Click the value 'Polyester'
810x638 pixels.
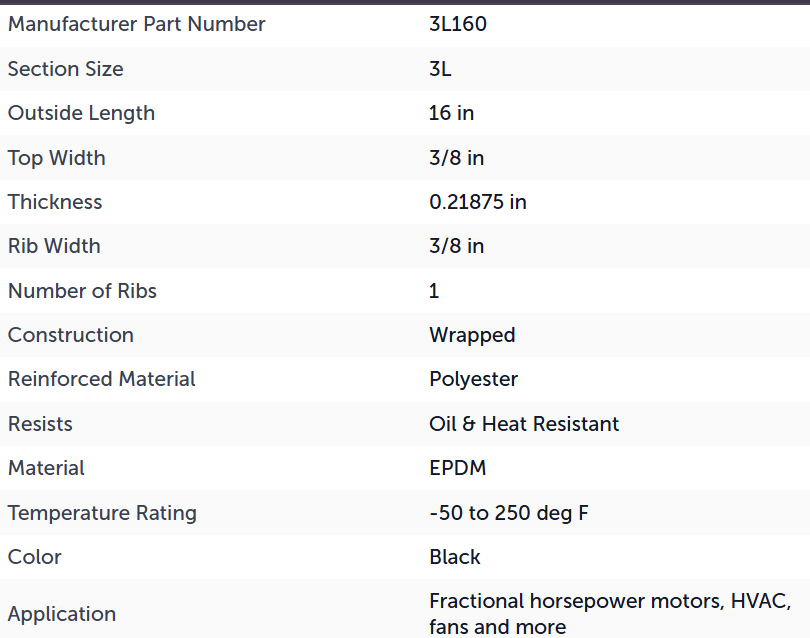click(473, 380)
